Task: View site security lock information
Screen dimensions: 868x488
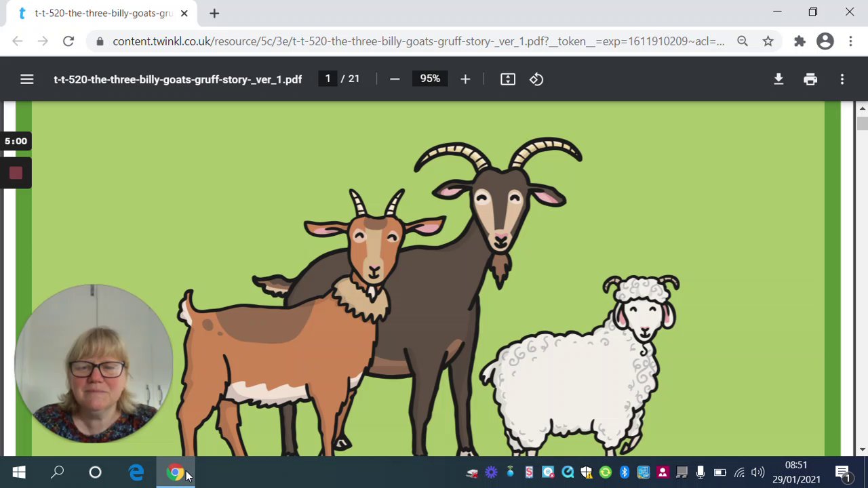Action: coord(100,41)
